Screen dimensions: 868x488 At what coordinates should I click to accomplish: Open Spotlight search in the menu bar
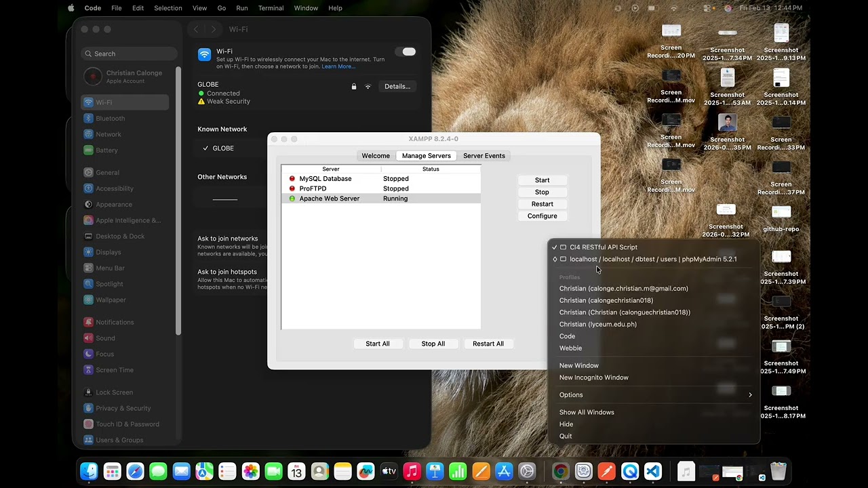[x=692, y=8]
